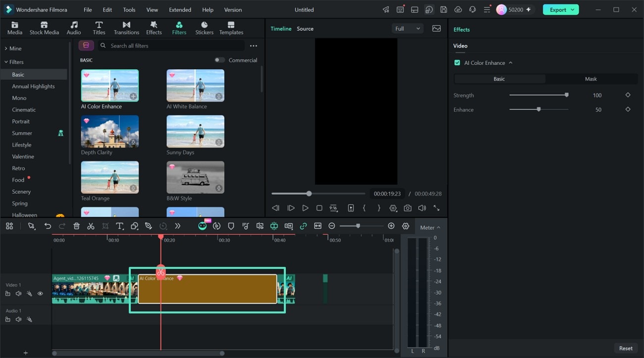Viewport: 644px width, 358px height.
Task: Switch to the Transitions tab
Action: click(126, 28)
